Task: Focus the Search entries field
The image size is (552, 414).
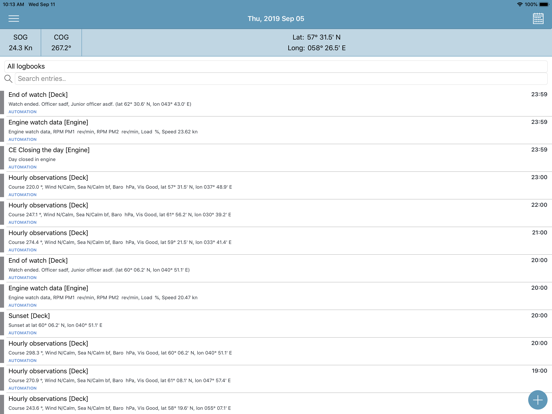Action: 281,79
